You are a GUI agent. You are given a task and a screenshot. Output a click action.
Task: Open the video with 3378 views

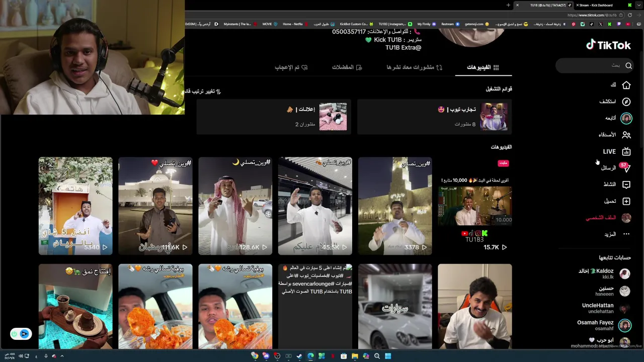[395, 206]
